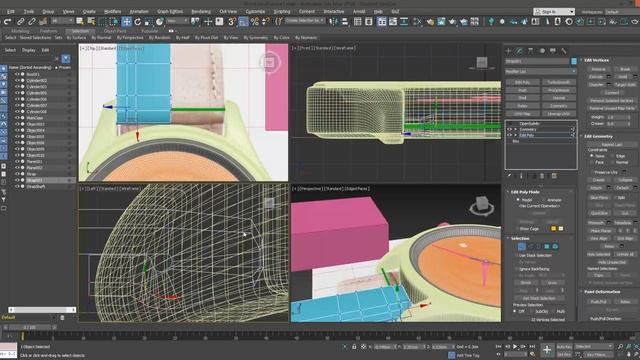Screen dimensions: 640x360
Task: Select Vertex sub-object level icon
Action: 522,247
